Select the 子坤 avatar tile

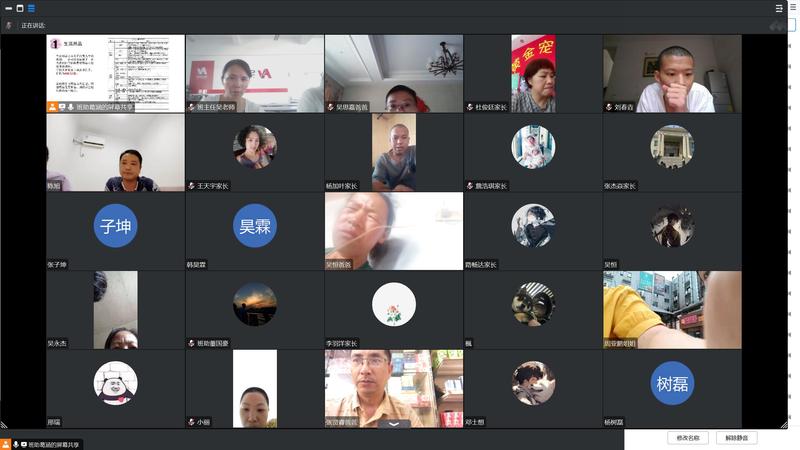pos(115,226)
